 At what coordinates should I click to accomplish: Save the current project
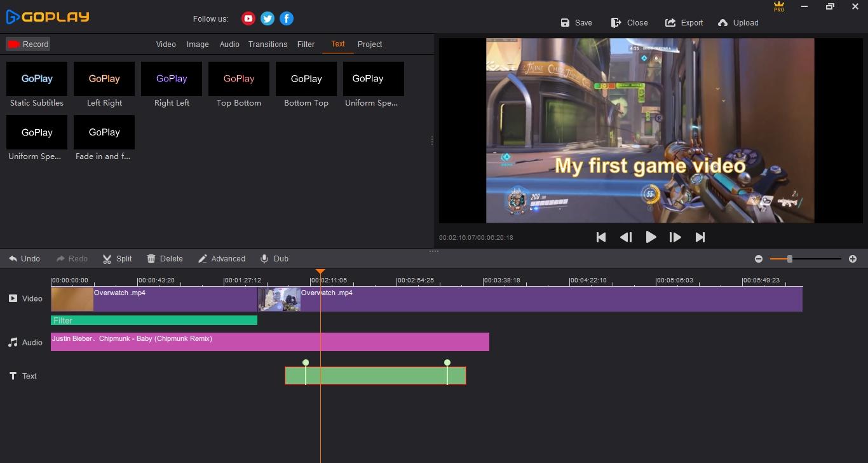point(576,23)
